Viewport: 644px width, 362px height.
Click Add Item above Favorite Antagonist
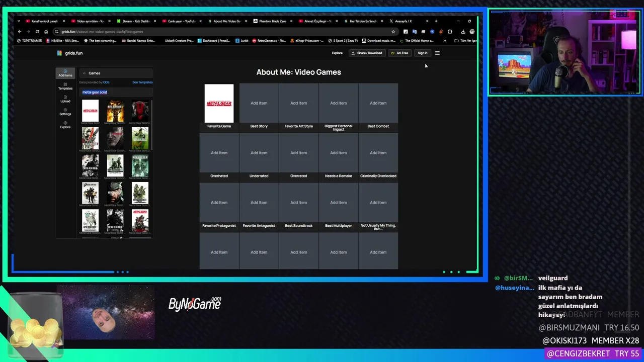tap(259, 203)
